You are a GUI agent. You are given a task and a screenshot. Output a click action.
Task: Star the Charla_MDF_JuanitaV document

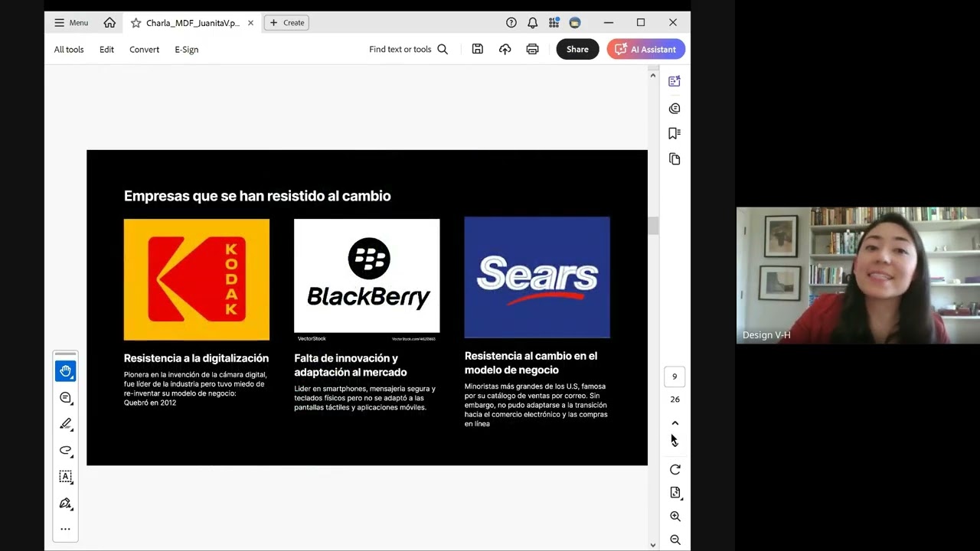136,23
